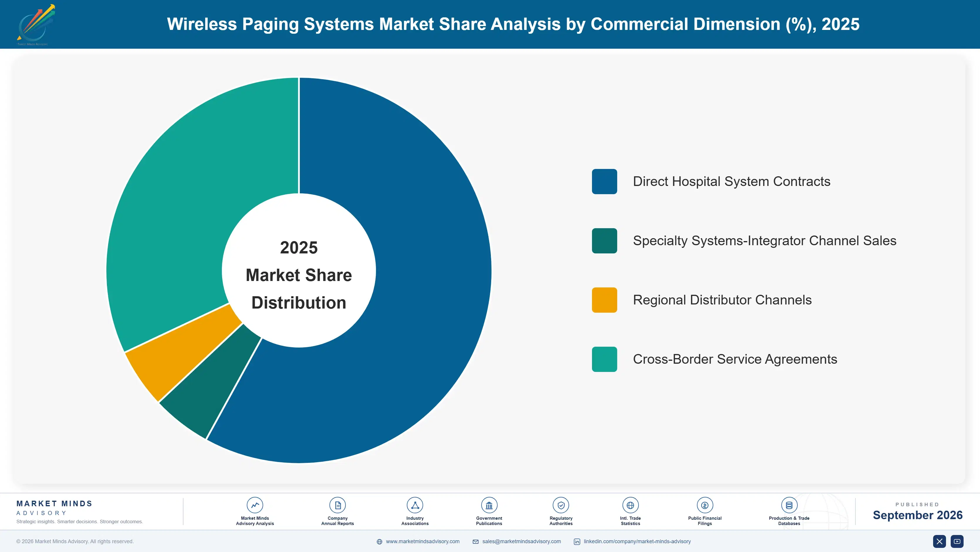This screenshot has width=980, height=552.
Task: Click the Intl. Trade Statistics globe icon
Action: (x=630, y=505)
